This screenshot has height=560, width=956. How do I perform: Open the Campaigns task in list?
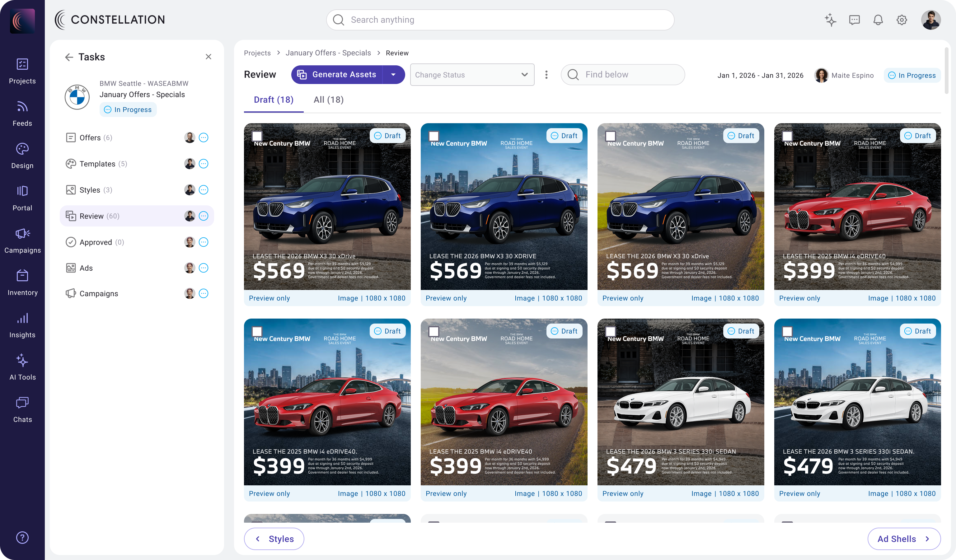[x=137, y=293]
